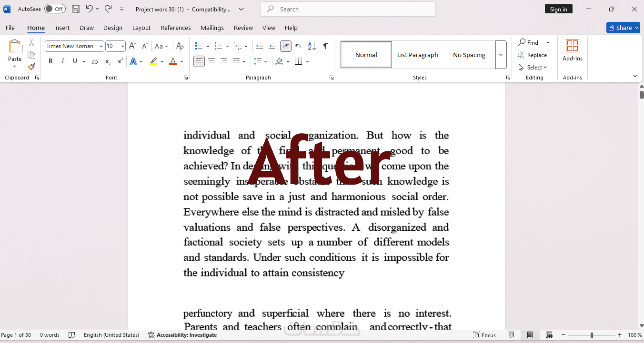Toggle strikethrough formatting

coord(95,61)
